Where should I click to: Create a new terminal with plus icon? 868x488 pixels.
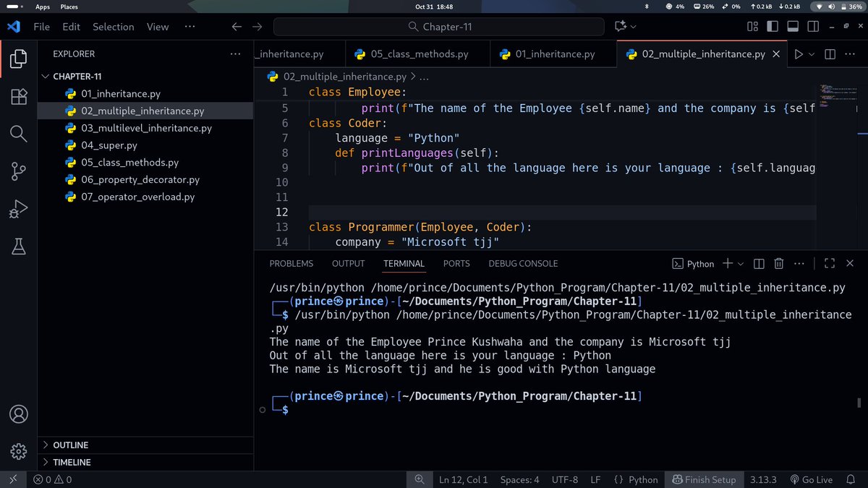click(x=728, y=264)
